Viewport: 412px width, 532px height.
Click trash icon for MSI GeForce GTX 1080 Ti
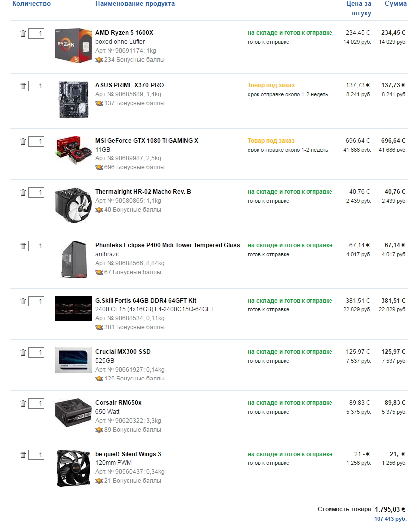click(23, 142)
